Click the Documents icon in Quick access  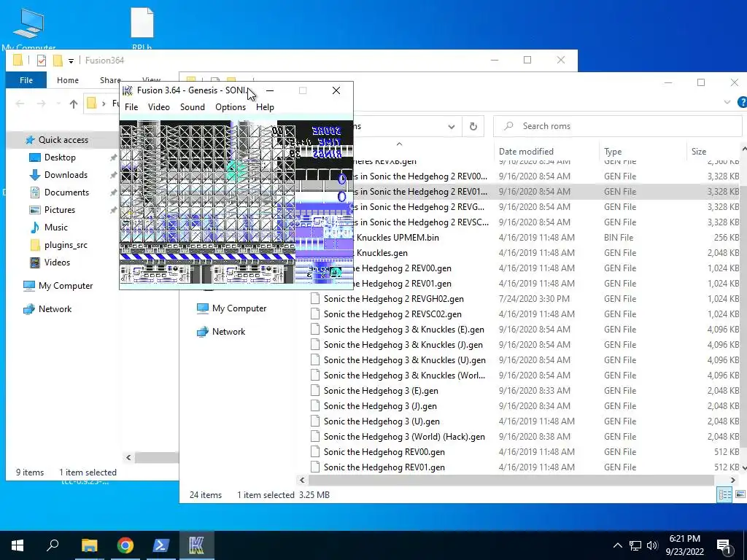[x=35, y=192]
